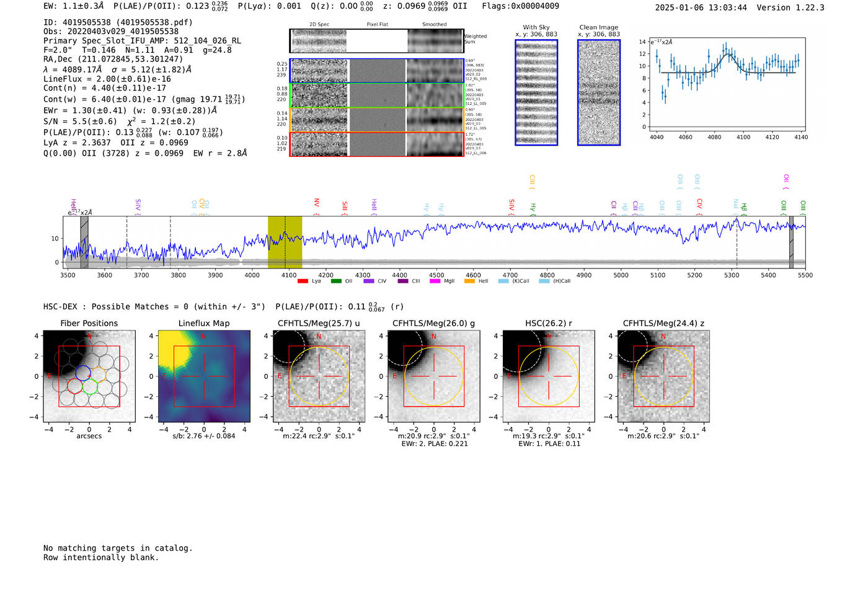Select the RA,Dec coordinates line
Screen dimensions: 868x591
[x=113, y=60]
